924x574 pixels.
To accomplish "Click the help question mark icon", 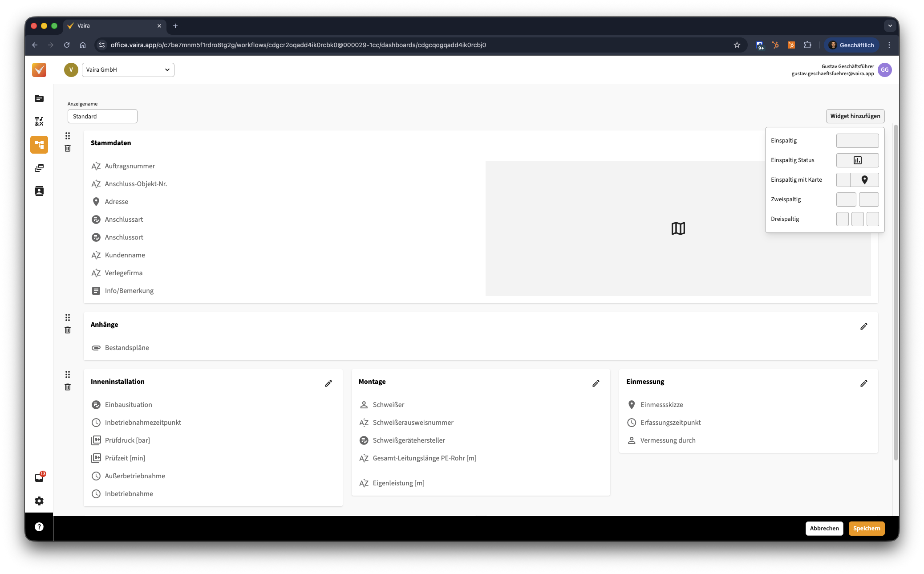I will tap(39, 527).
